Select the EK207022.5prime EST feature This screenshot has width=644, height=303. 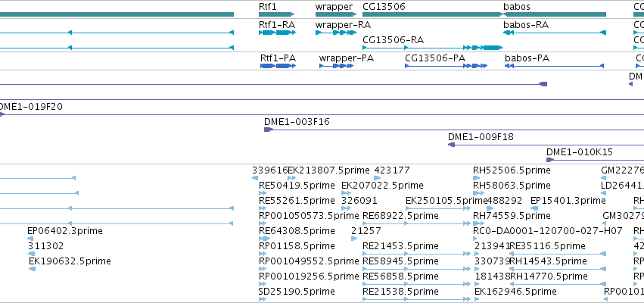click(347, 193)
